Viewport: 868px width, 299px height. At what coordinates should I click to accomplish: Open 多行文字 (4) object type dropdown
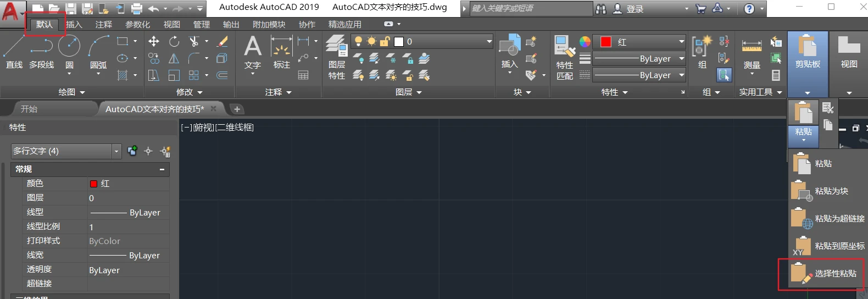click(66, 151)
